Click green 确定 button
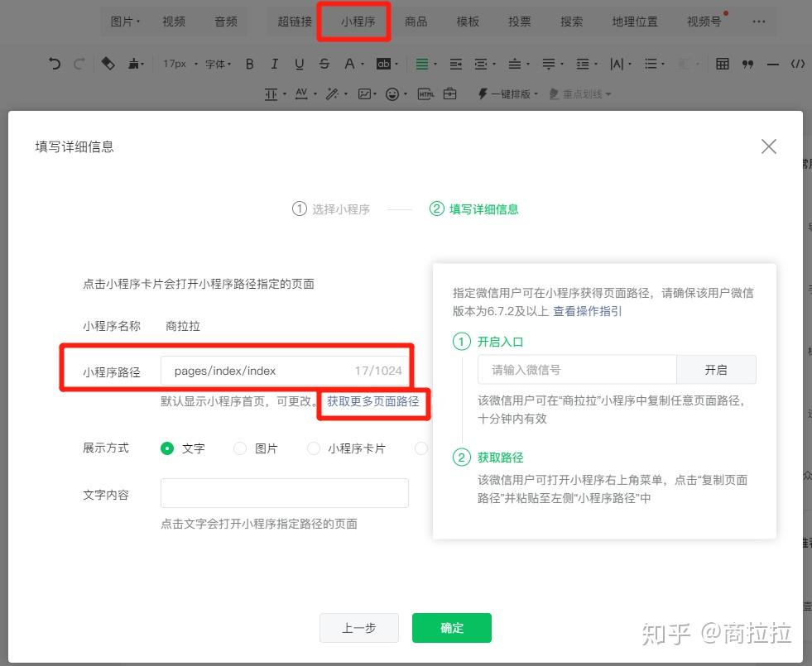This screenshot has height=666, width=812. [452, 628]
